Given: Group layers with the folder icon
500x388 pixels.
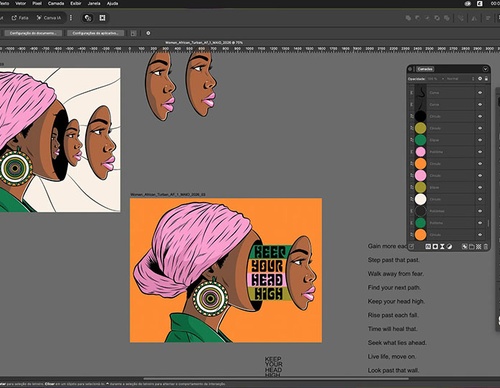Looking at the screenshot, I should 471,247.
